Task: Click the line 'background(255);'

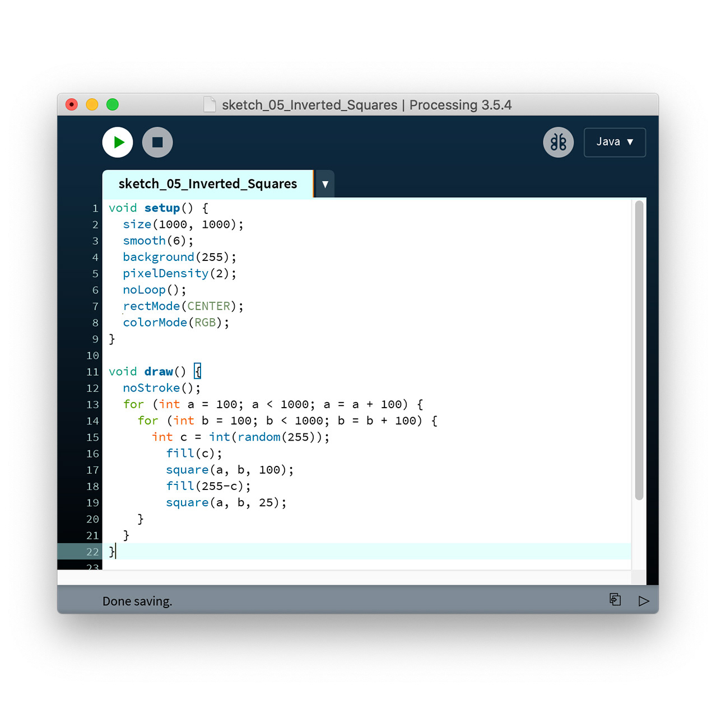Action: [x=179, y=257]
